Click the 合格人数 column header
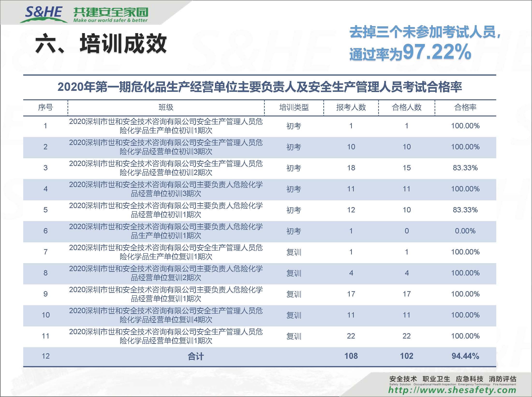The width and height of the screenshot is (532, 397). pos(406,107)
